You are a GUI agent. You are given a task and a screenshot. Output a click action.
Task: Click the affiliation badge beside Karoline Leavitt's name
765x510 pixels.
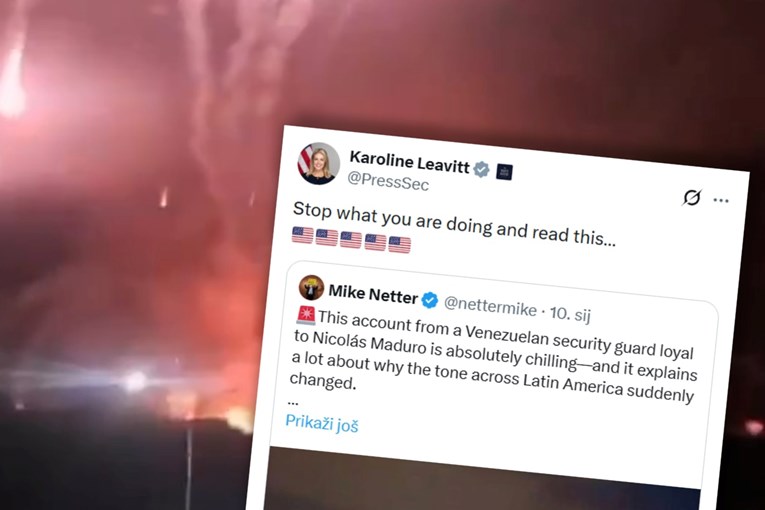504,172
